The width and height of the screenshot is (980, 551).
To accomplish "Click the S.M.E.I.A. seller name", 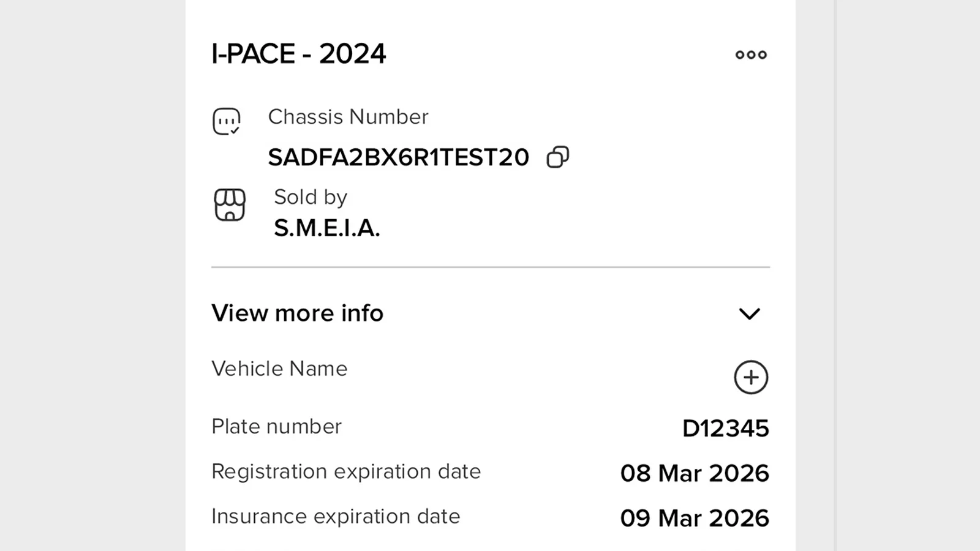I will [x=326, y=229].
